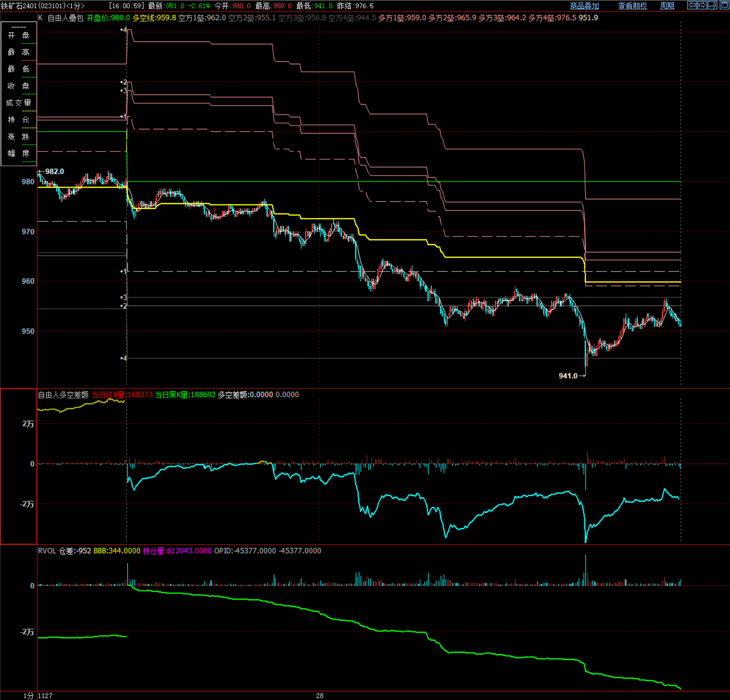Select the 自由人多空差额 indicator label

click(x=63, y=395)
